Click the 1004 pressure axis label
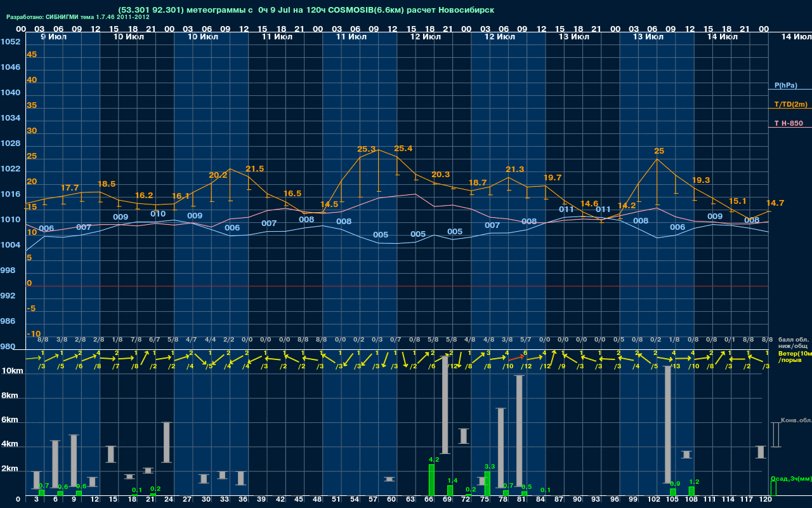Screen dimensions: 812x508 (10, 245)
